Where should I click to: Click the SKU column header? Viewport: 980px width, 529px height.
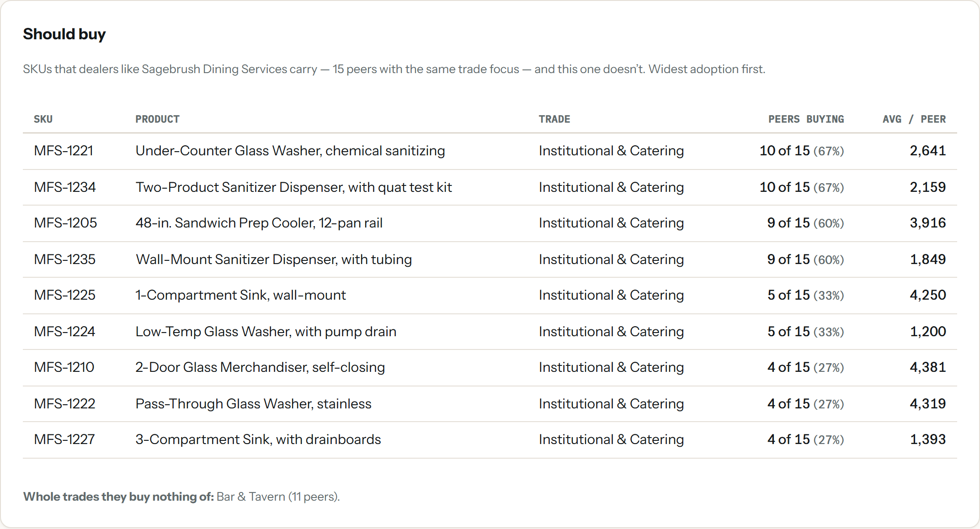pyautogui.click(x=43, y=119)
